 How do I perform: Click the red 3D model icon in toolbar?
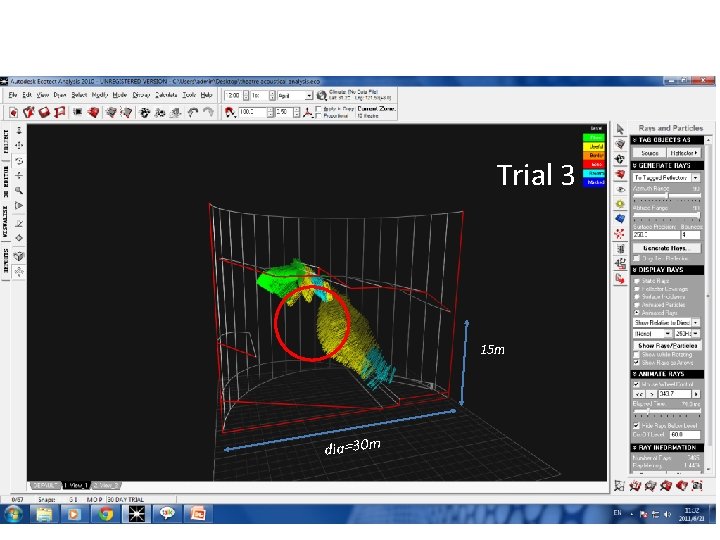tap(93, 112)
